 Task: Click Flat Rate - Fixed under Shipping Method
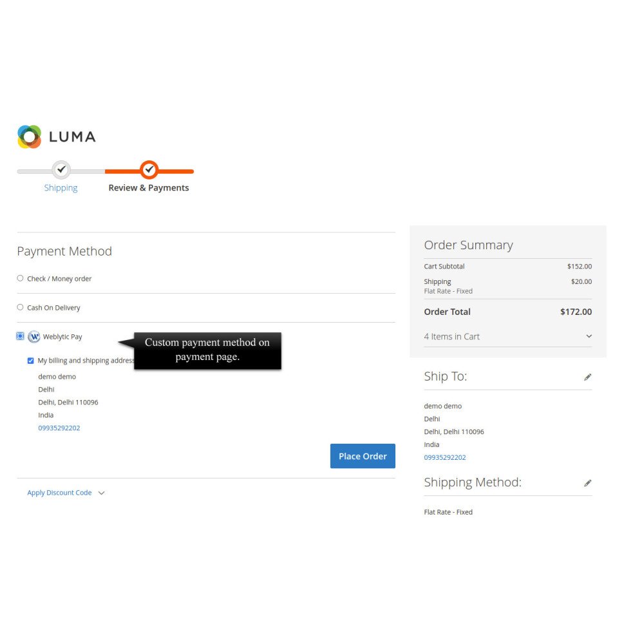click(x=448, y=512)
